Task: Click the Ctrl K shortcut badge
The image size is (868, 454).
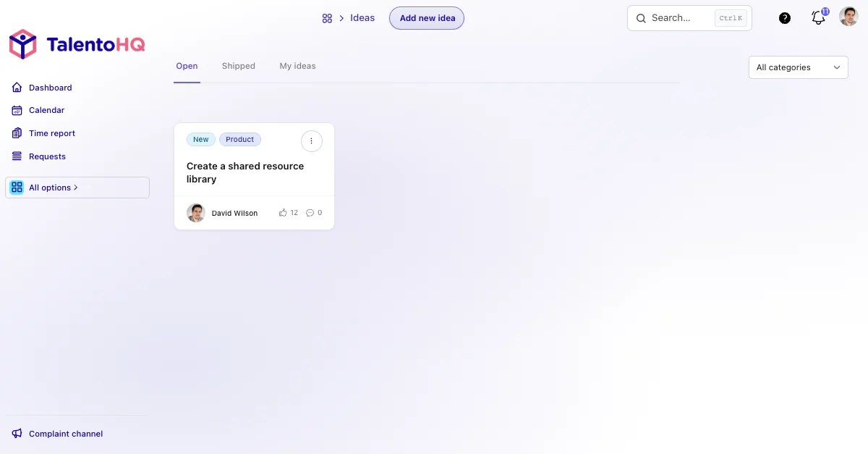Action: click(x=731, y=18)
